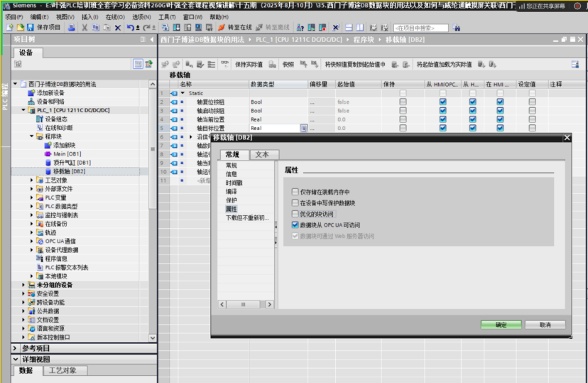Click the Undo arrow icon
588x383 pixels.
130,28
